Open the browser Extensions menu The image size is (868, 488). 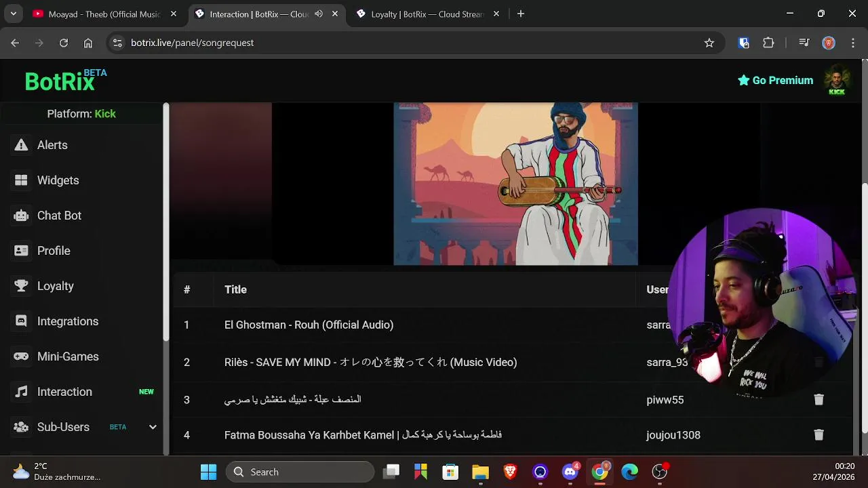point(768,43)
